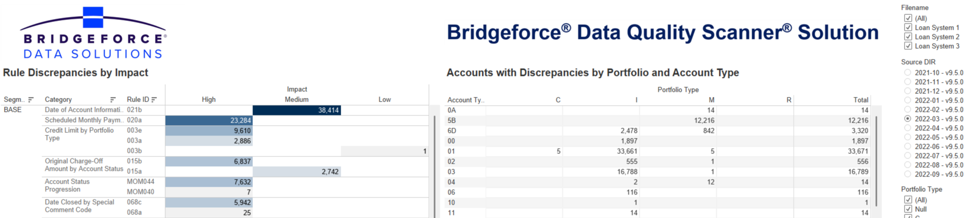The image size is (980, 218).
Task: Click the Medium impact column header
Action: (x=297, y=100)
